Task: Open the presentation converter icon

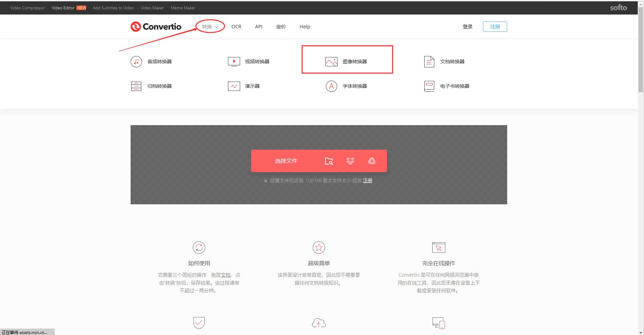Action: [234, 86]
